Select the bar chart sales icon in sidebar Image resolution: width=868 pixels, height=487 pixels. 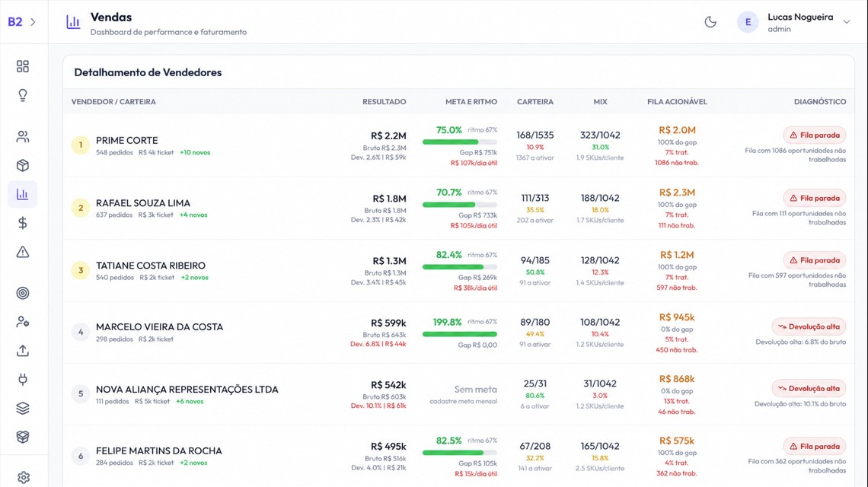click(23, 194)
